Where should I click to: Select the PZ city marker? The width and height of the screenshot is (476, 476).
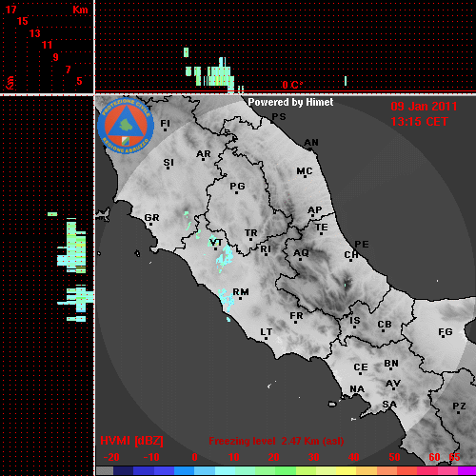(459, 412)
